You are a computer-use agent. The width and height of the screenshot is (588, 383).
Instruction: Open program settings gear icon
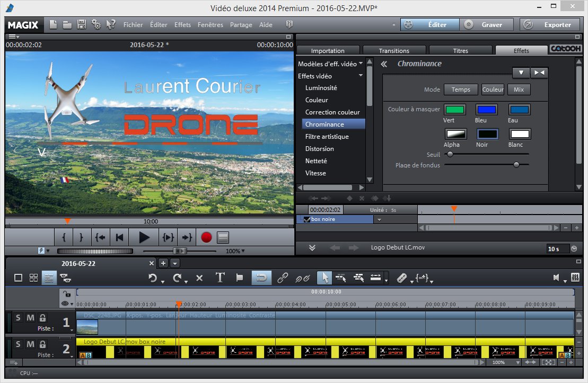click(96, 25)
